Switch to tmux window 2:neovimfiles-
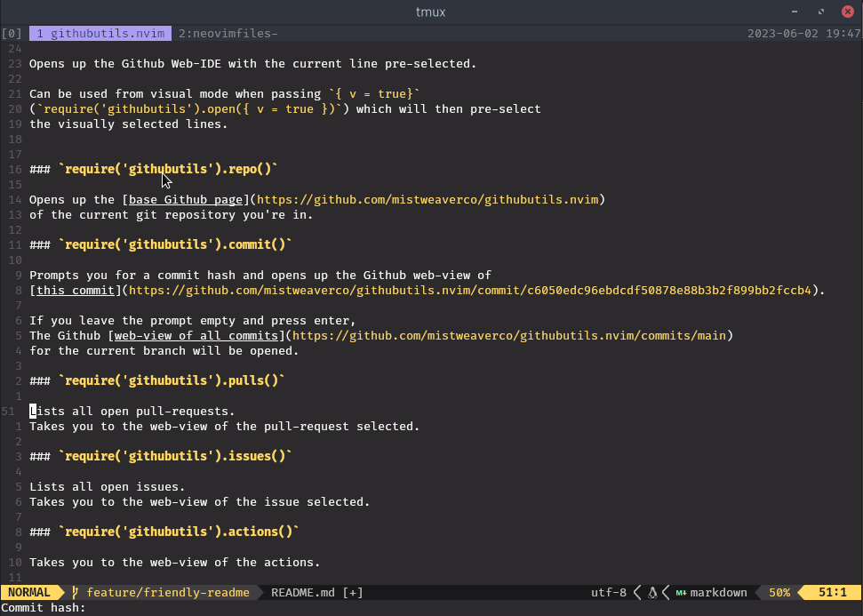863x616 pixels. (x=228, y=34)
